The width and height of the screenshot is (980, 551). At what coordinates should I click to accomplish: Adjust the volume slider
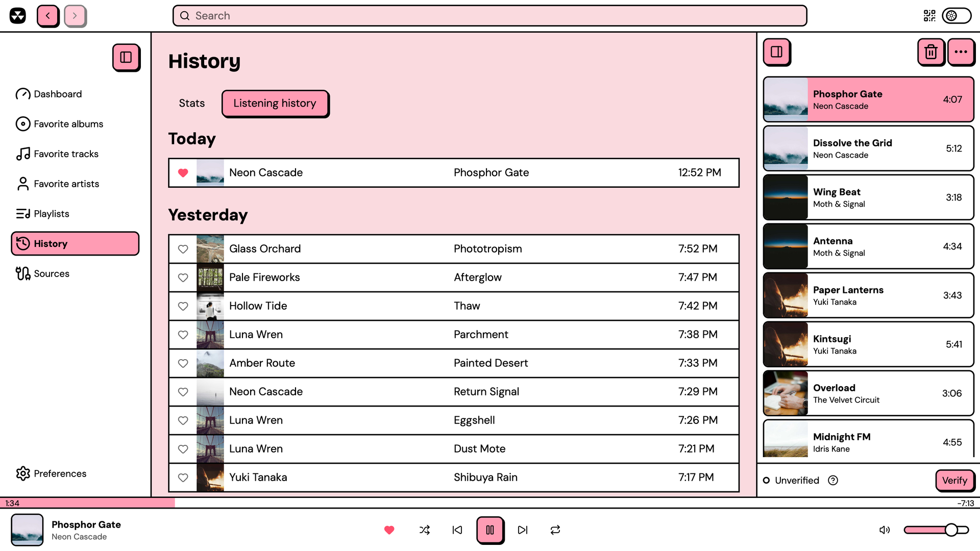point(936,530)
